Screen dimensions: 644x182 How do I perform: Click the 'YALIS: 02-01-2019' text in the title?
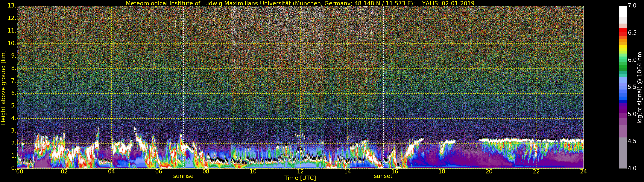[x=448, y=3]
